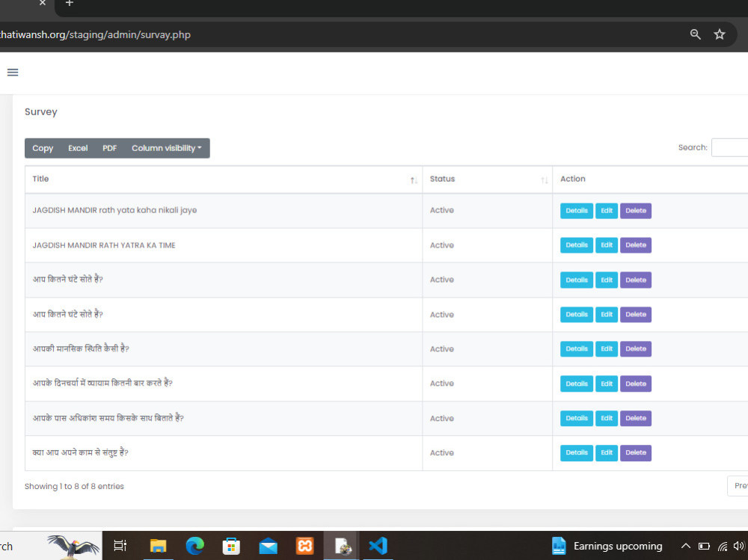748x560 pixels.
Task: Export the table as PDF
Action: point(109,148)
